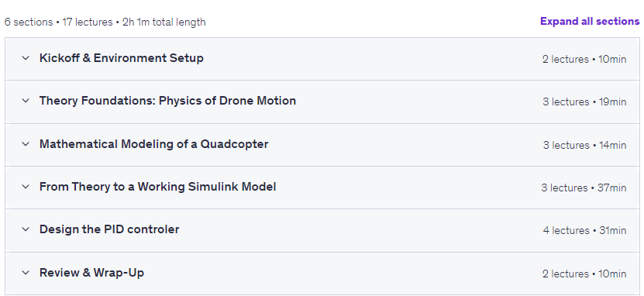Expand Design the PID controler chevron

point(26,229)
